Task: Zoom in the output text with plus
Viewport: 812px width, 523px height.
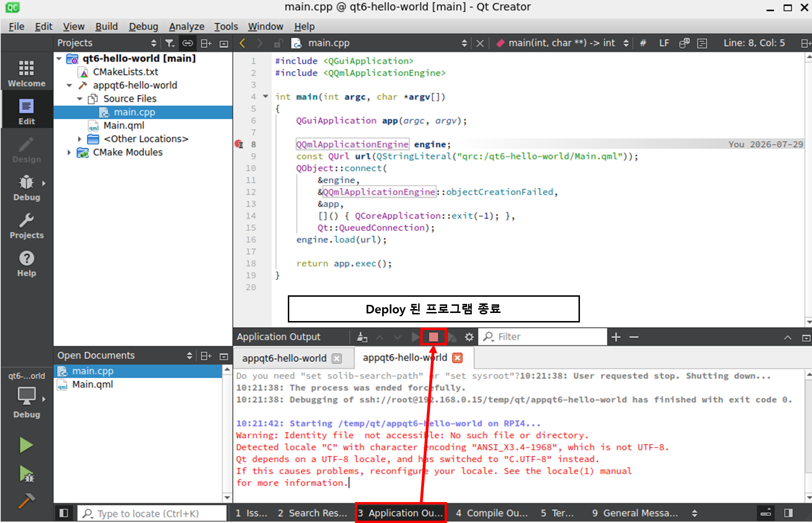Action: (x=616, y=337)
